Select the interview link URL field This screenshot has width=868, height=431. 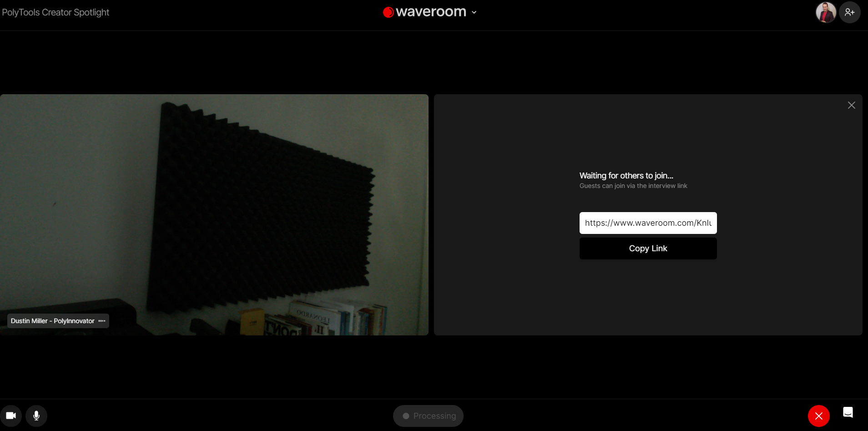pos(648,223)
